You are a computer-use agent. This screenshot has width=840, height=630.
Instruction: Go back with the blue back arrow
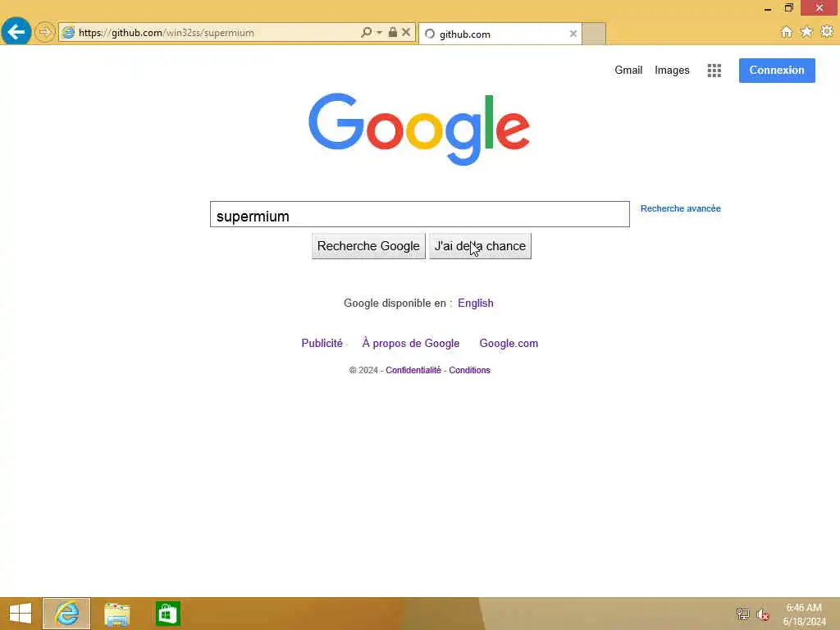(x=16, y=32)
